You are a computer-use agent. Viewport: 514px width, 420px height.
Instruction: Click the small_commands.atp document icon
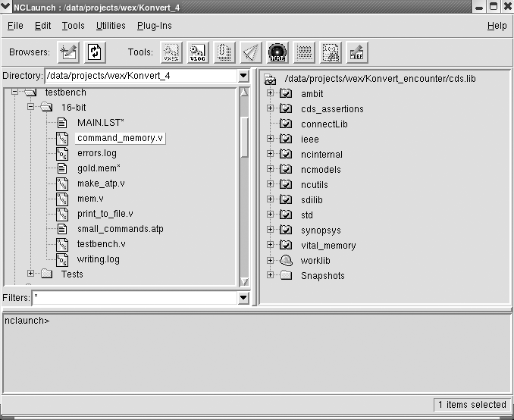pyautogui.click(x=62, y=229)
